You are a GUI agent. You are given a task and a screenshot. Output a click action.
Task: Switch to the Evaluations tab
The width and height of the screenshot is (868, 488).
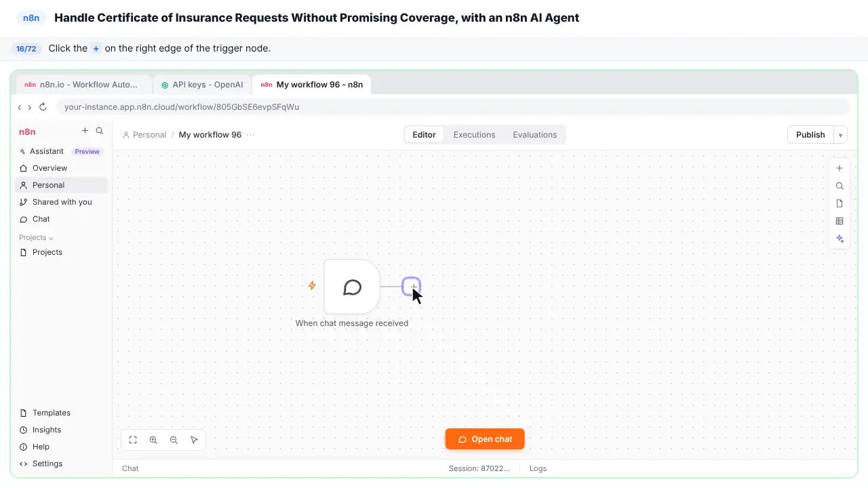[x=534, y=135]
